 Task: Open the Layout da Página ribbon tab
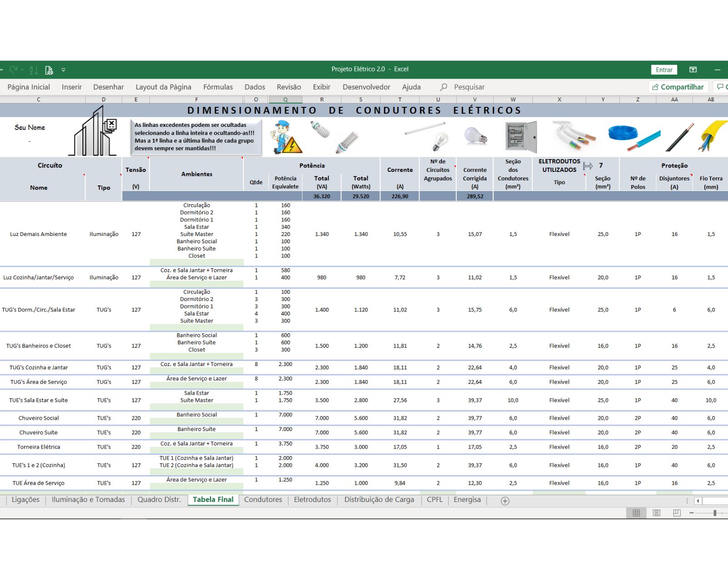pos(163,87)
